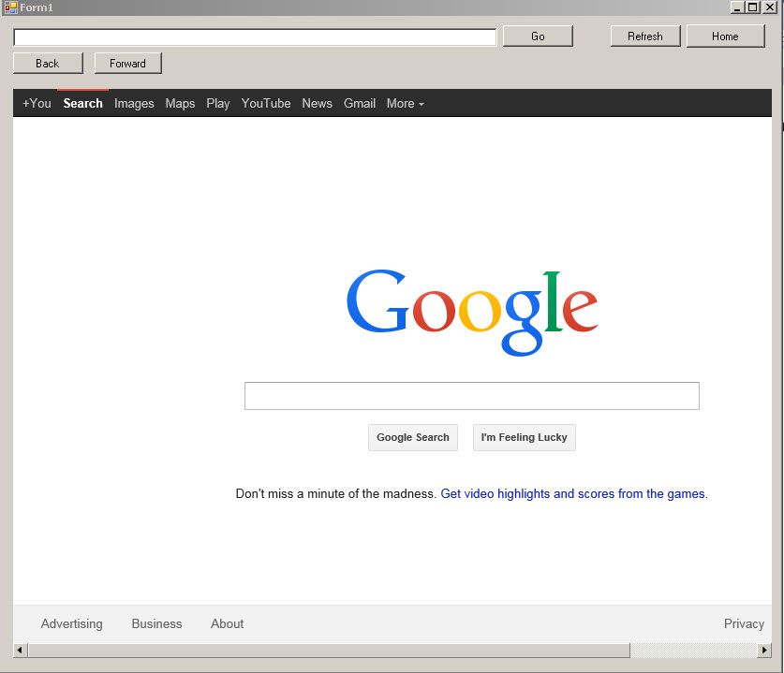Open the Privacy footer link

(744, 623)
